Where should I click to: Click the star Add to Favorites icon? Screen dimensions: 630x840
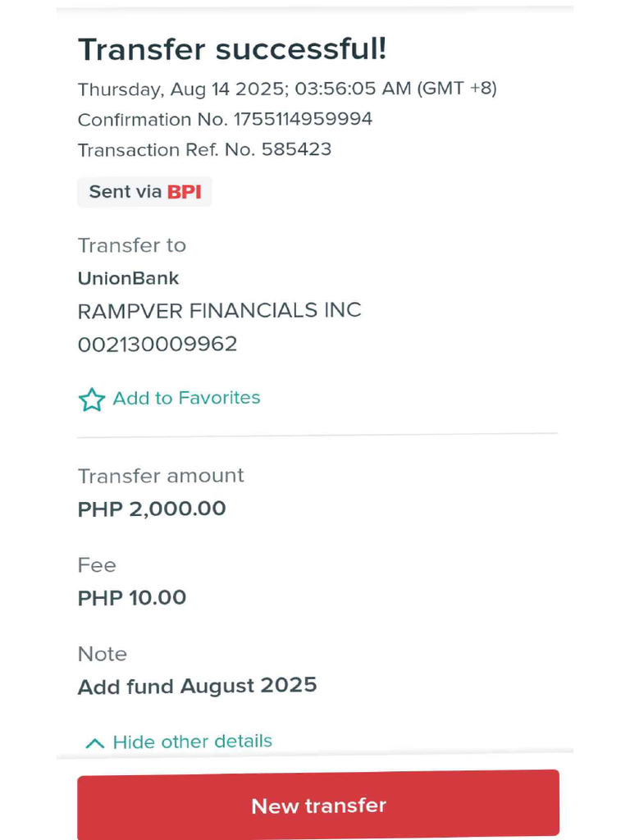(91, 399)
